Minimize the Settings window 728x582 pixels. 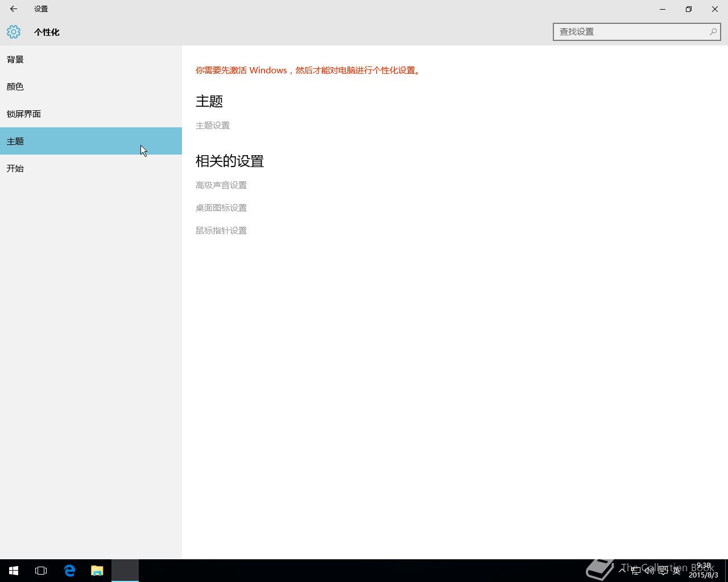[663, 9]
